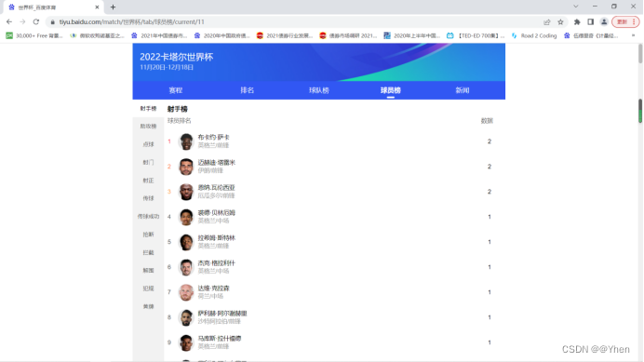Viewport: 644px width, 362px height.
Task: Switch to the 赛程 schedule tab
Action: click(x=175, y=90)
